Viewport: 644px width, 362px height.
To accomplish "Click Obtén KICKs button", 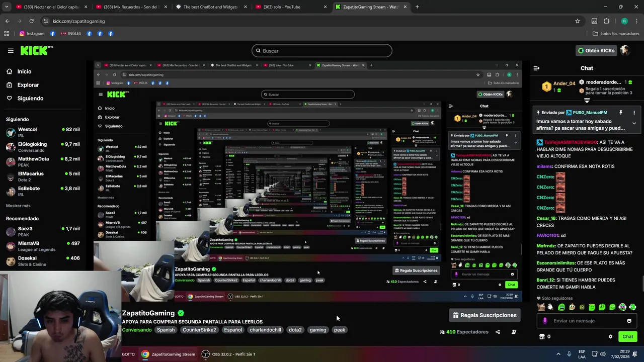I will (x=596, y=50).
